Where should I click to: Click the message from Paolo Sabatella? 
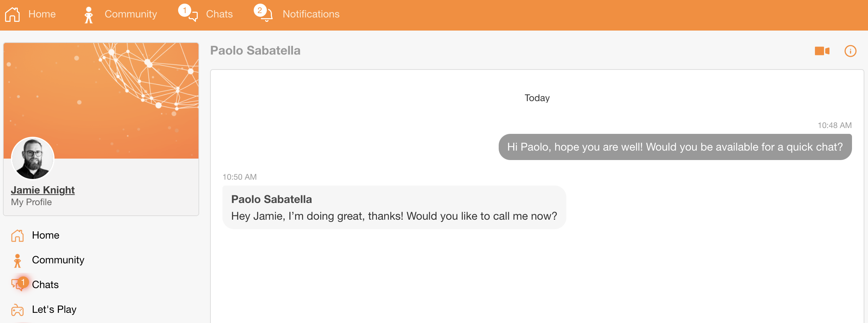394,207
